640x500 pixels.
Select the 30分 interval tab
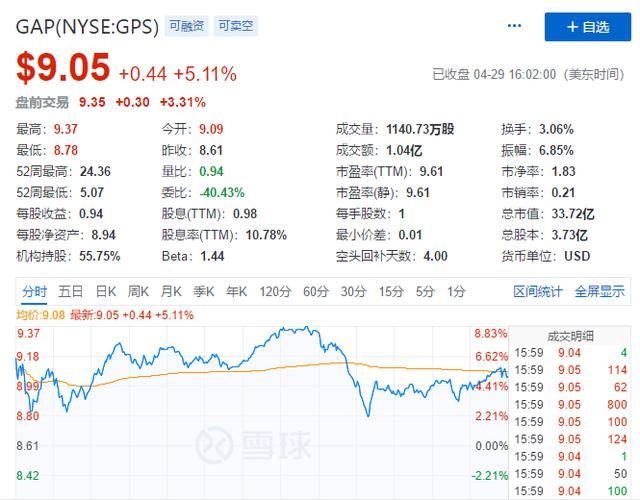pos(353,292)
